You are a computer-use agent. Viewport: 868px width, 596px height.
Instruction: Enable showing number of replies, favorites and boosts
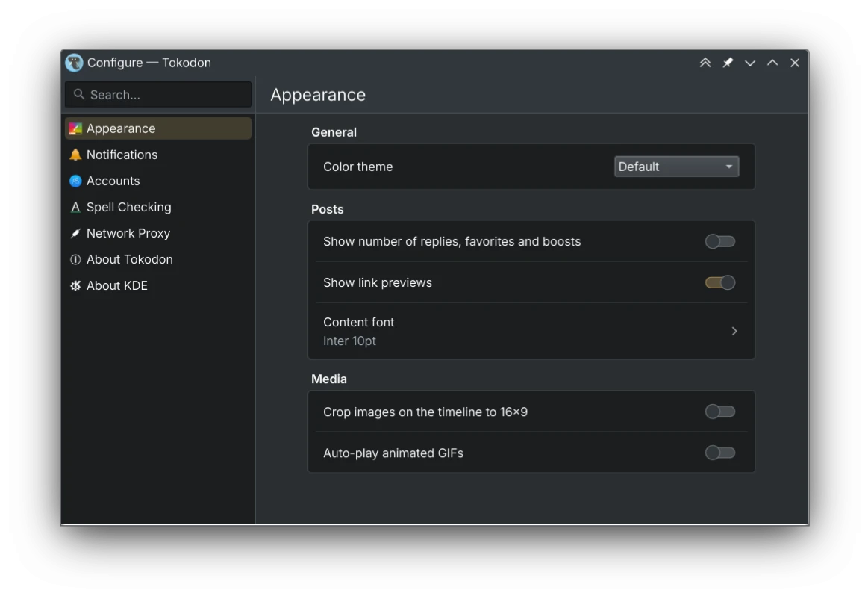pyautogui.click(x=719, y=241)
